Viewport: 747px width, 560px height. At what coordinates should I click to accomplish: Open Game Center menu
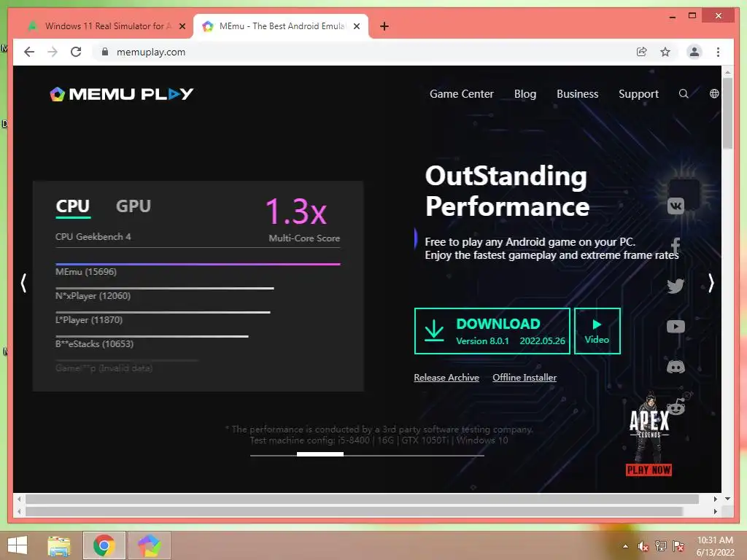coord(461,94)
